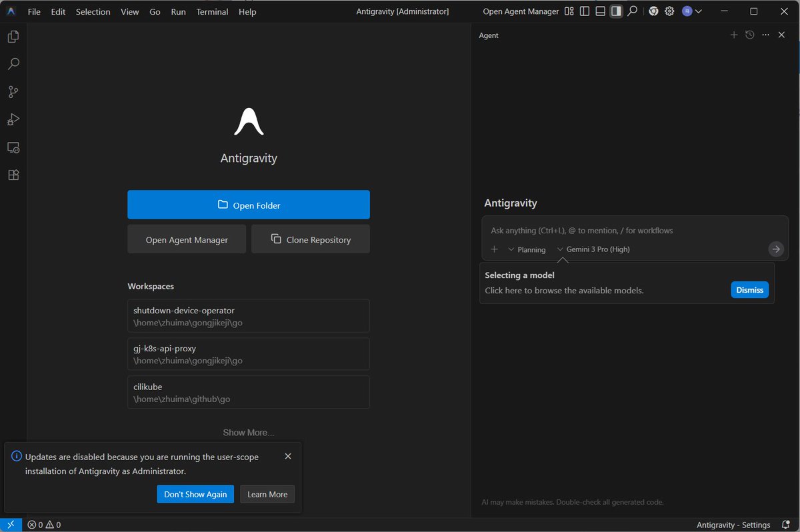Open the Agent panel more actions menu
Viewport: 800px width, 532px height.
765,35
